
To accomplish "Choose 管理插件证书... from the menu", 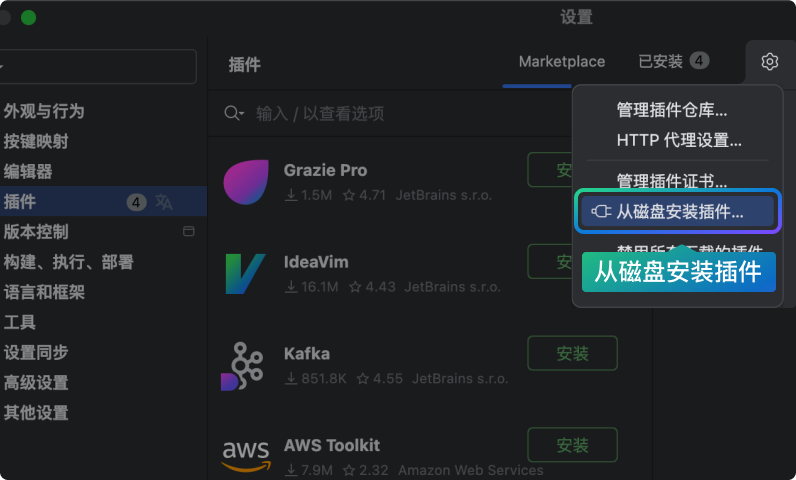I will click(672, 180).
